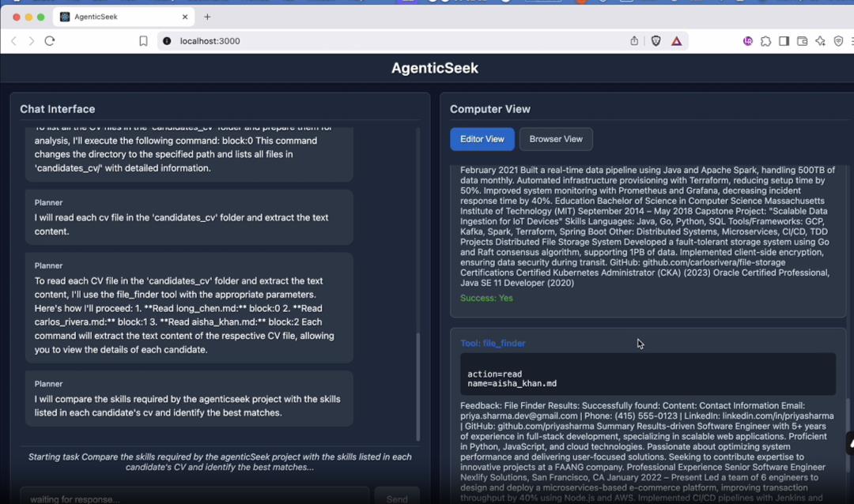Switch to Browser View

pos(555,139)
